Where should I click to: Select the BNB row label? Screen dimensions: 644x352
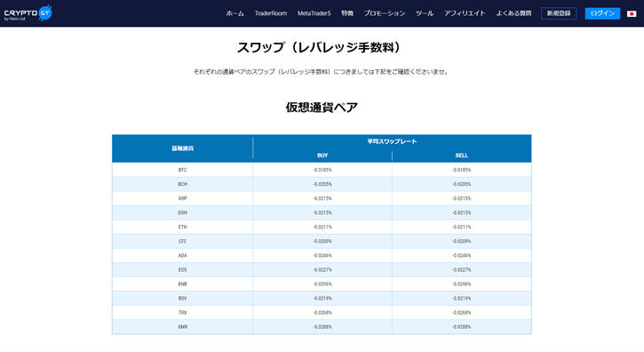182,284
